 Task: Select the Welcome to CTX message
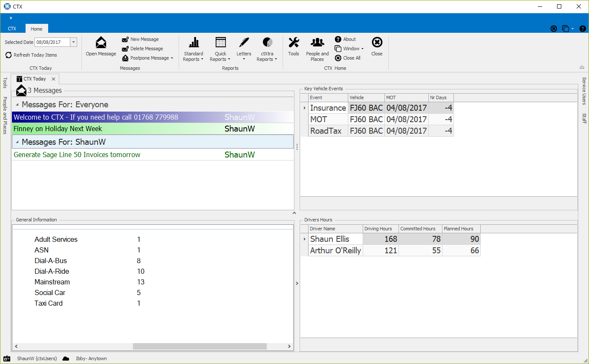point(153,117)
